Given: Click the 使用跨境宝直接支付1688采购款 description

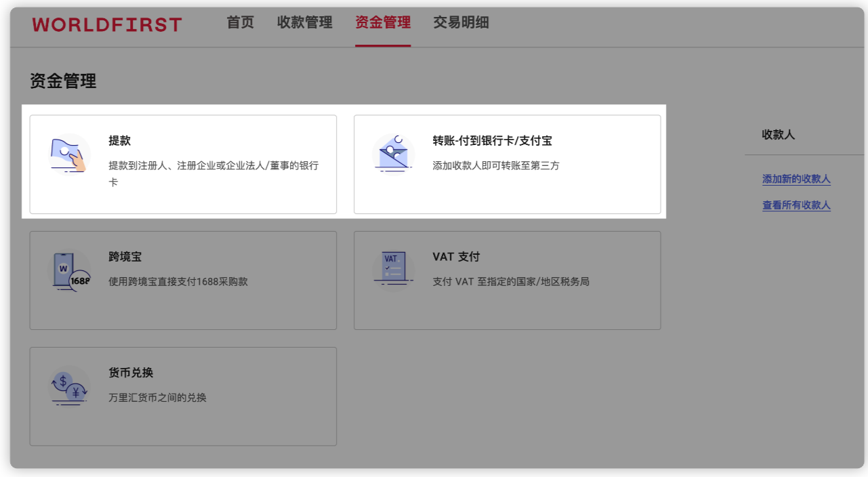Looking at the screenshot, I should pos(178,281).
